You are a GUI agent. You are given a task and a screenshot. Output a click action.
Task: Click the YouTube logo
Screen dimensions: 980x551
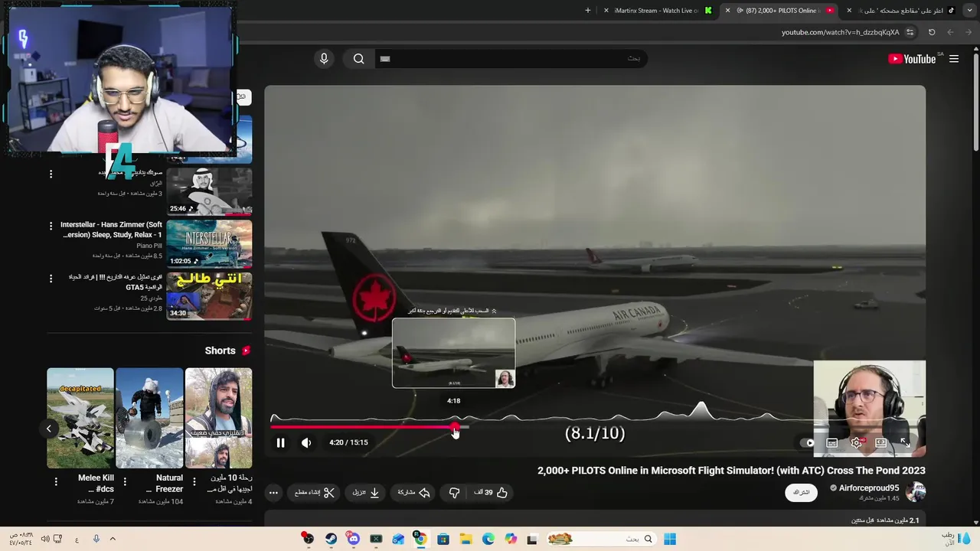click(x=913, y=59)
